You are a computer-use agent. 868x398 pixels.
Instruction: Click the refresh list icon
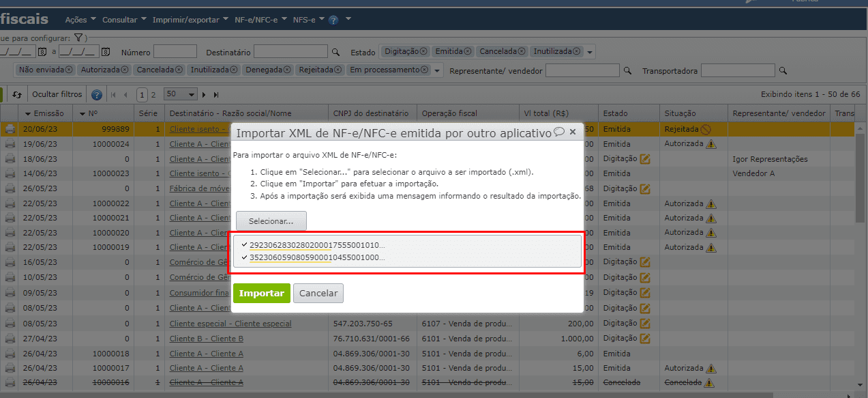coord(17,94)
